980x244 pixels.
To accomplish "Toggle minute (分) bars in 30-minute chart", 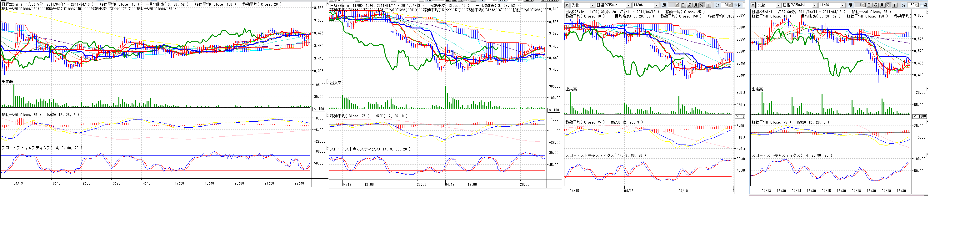I will (702, 5).
